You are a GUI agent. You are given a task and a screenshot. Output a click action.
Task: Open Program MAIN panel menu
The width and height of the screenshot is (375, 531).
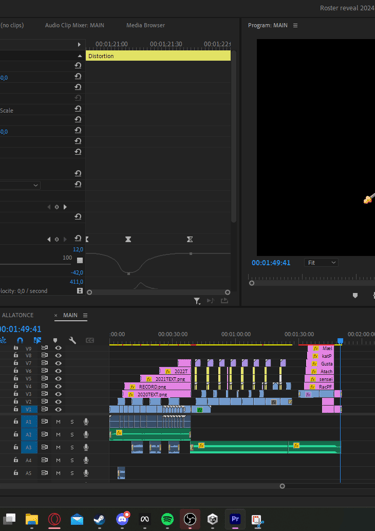click(x=295, y=25)
